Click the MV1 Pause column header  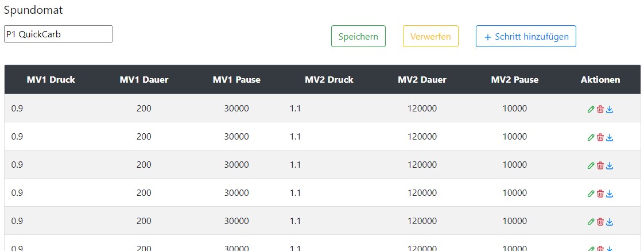point(236,80)
